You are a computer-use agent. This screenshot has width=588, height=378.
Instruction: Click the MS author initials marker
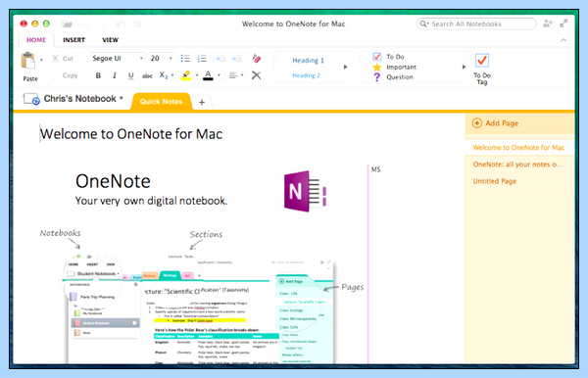375,169
